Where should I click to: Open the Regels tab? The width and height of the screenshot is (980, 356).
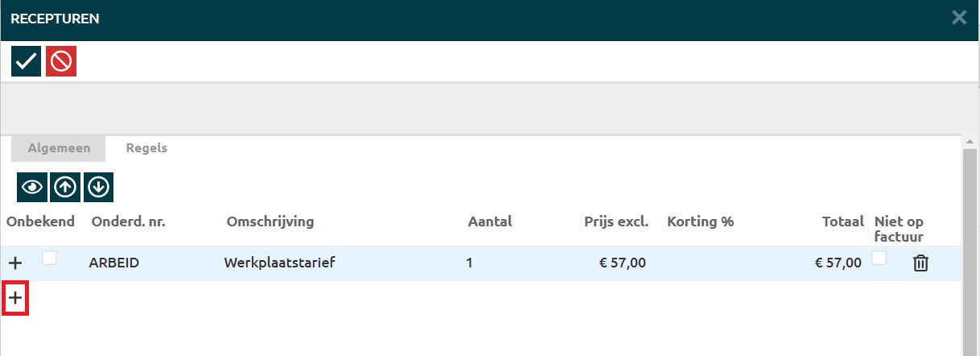[146, 148]
